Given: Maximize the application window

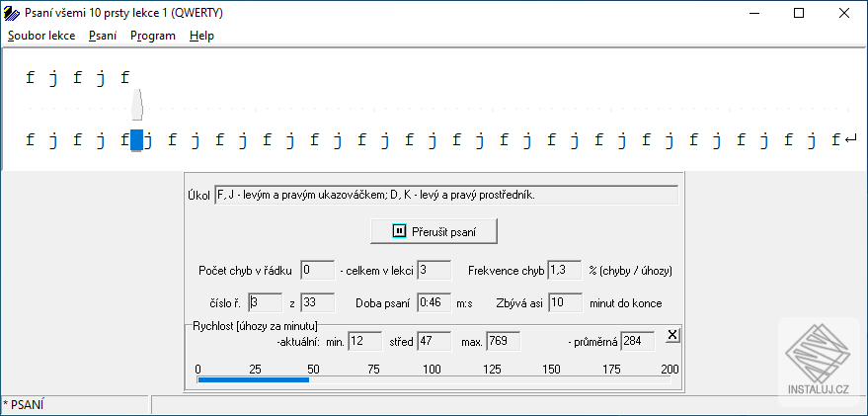Looking at the screenshot, I should (799, 13).
